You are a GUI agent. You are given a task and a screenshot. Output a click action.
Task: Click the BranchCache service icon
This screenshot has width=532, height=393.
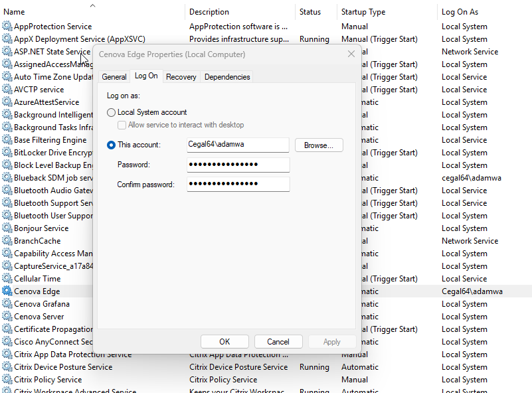click(x=6, y=240)
